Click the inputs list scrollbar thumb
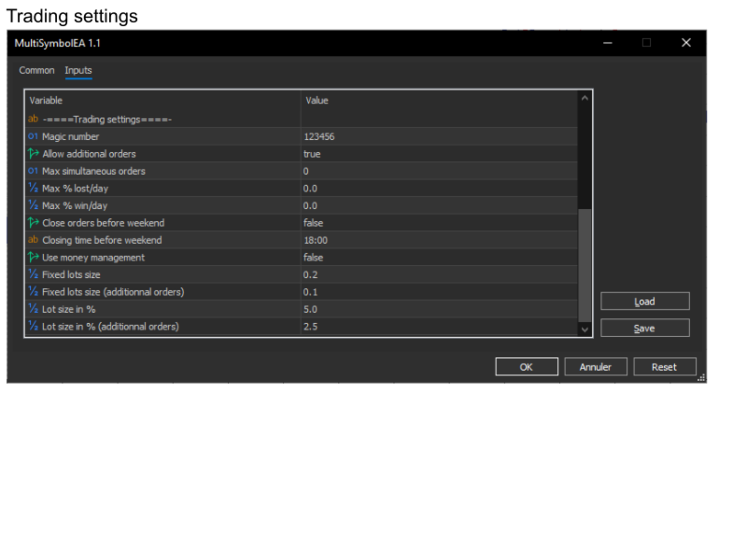The image size is (747, 560). click(x=585, y=266)
